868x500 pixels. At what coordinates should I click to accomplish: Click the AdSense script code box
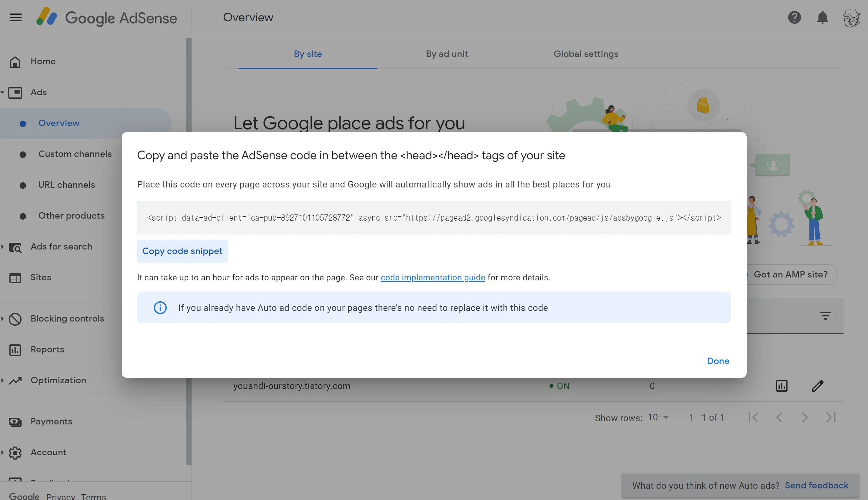[x=434, y=218]
